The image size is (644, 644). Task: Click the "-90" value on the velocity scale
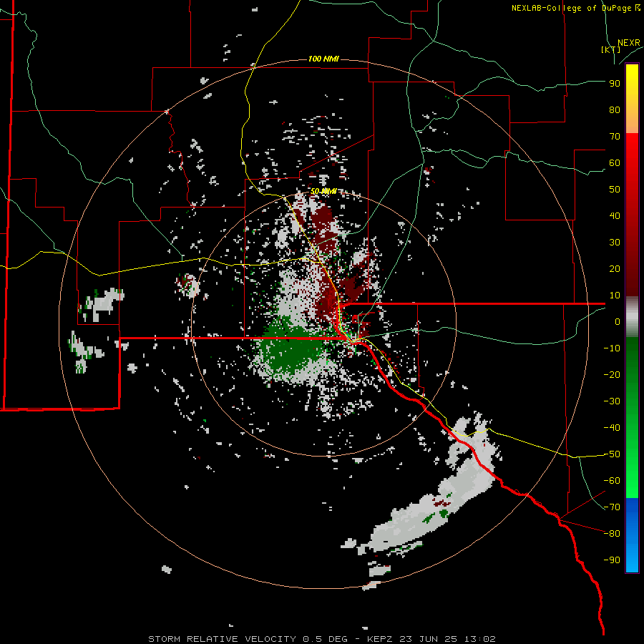pyautogui.click(x=612, y=560)
